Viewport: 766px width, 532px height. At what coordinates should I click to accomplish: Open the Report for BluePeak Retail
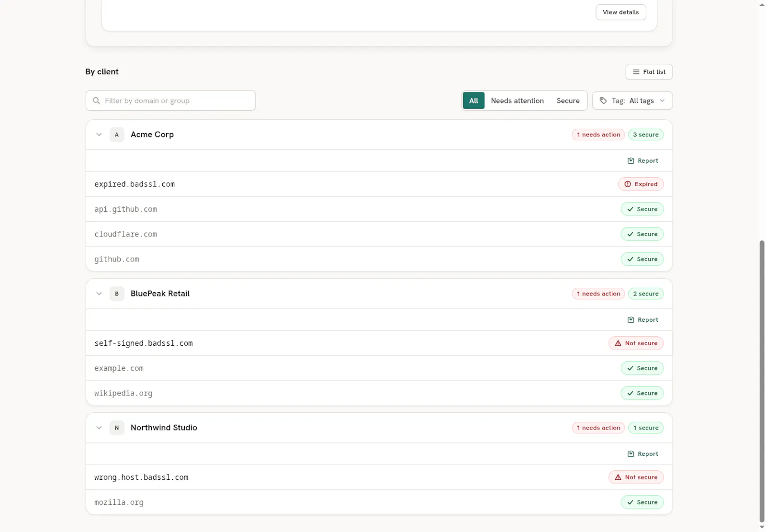642,320
